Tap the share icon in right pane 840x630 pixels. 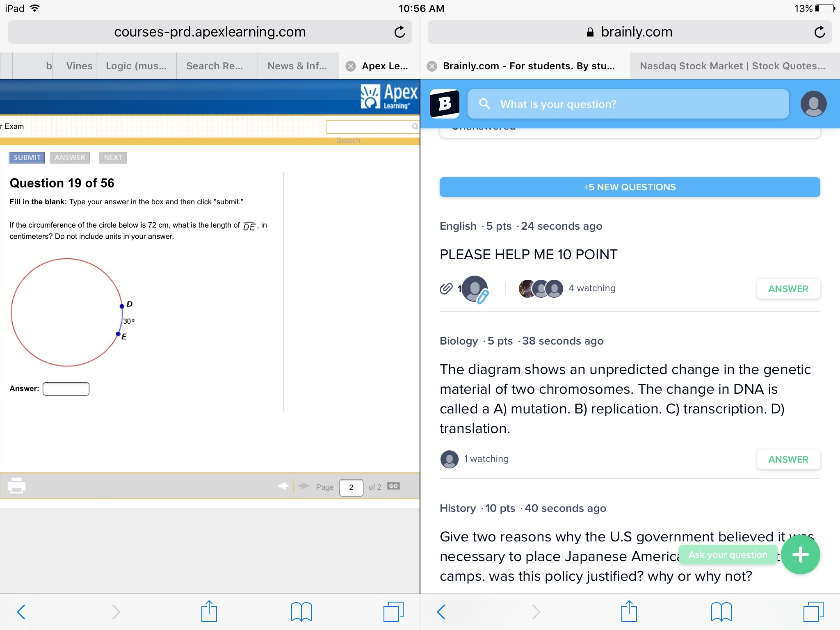click(x=629, y=612)
